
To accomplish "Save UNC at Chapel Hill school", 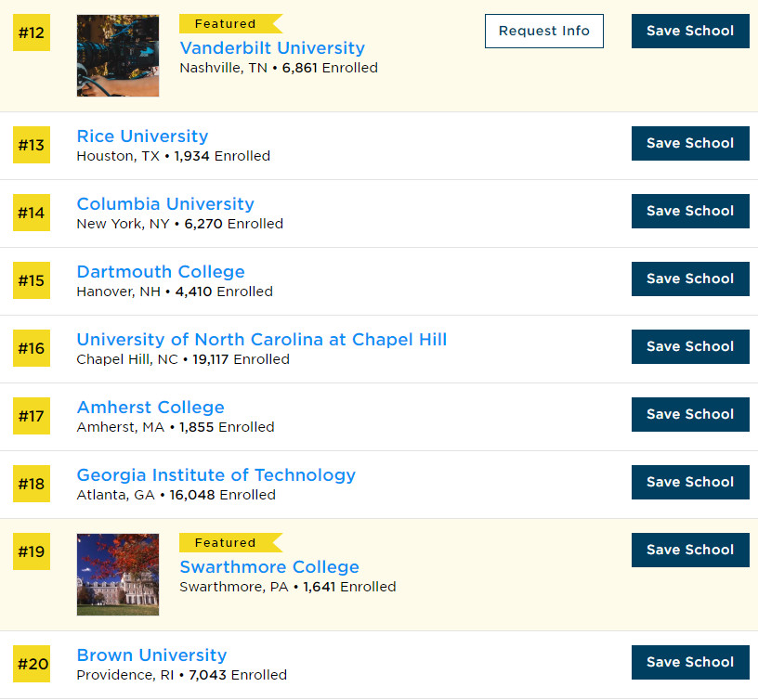I will (690, 346).
